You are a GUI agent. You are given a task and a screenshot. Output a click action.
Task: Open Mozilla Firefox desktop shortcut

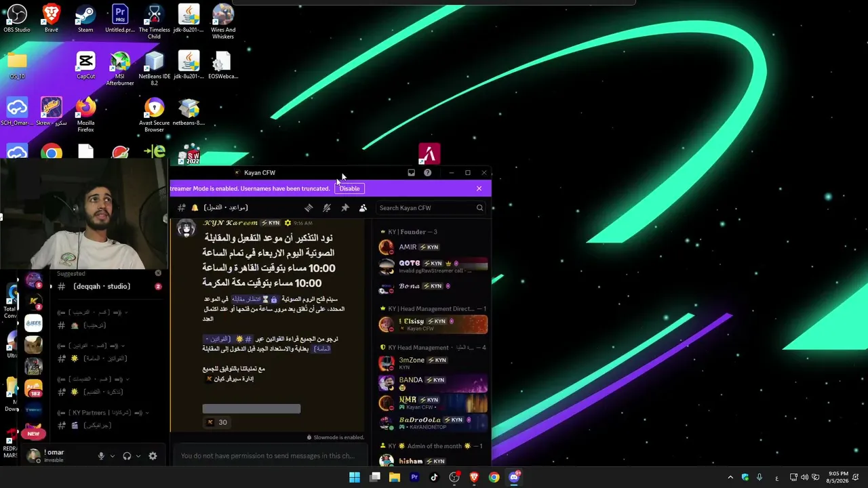tap(85, 115)
